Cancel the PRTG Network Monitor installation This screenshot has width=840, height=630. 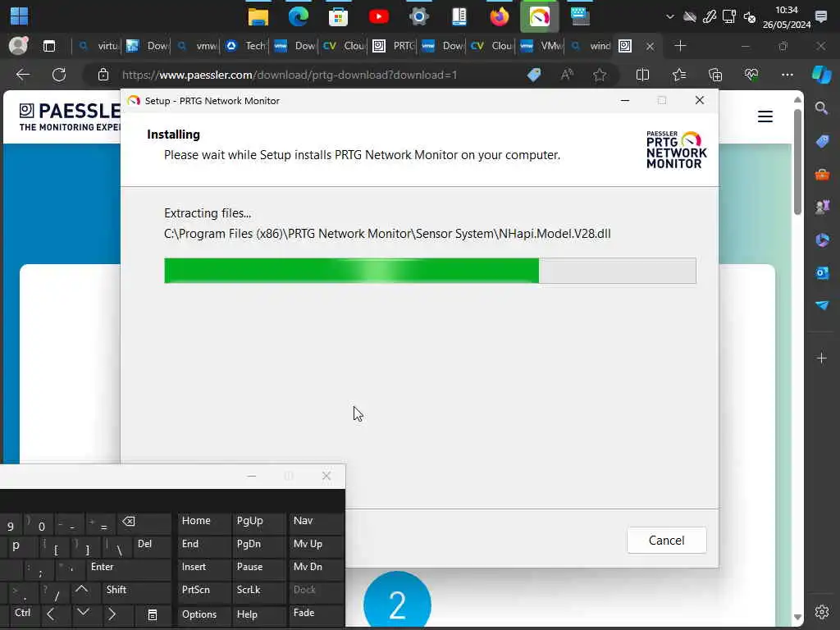tap(666, 540)
